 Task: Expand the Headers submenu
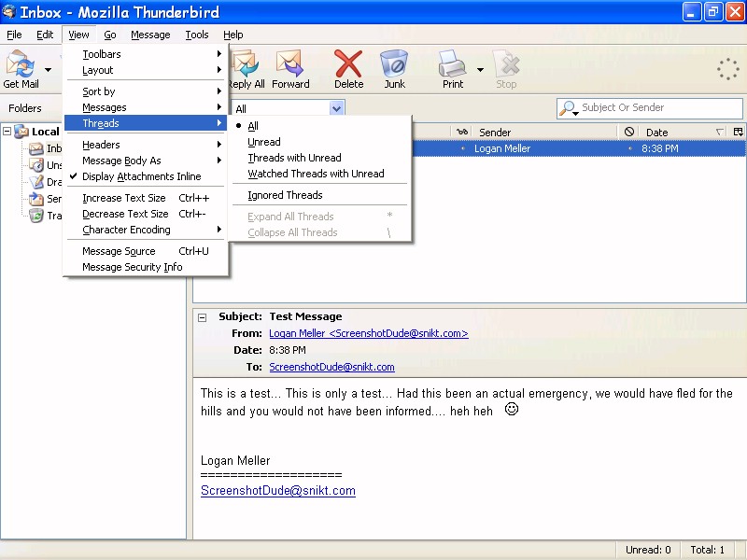(x=146, y=145)
